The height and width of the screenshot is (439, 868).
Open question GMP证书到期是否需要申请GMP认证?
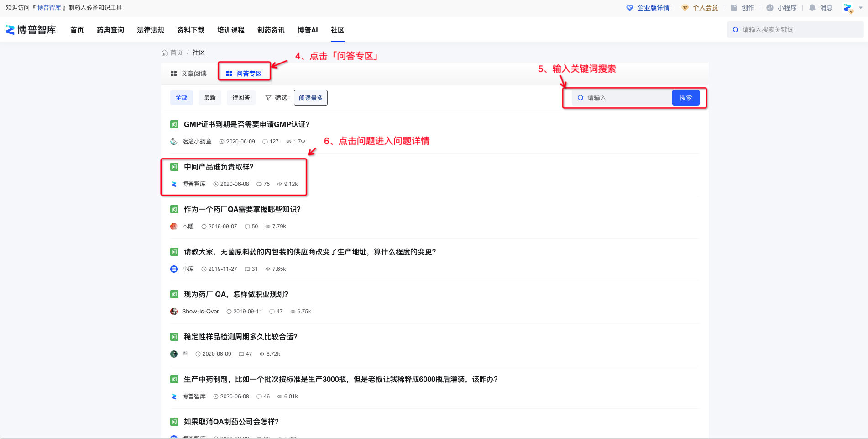tap(246, 124)
